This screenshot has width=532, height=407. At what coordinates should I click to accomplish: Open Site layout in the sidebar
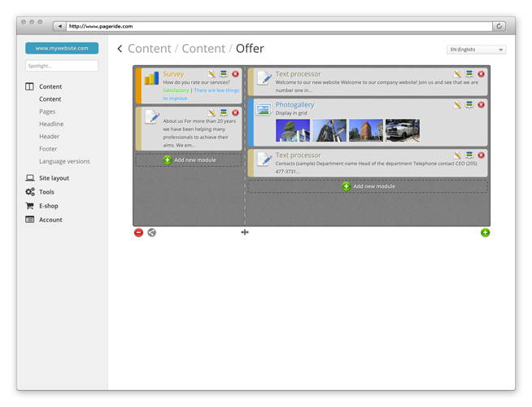pos(54,178)
